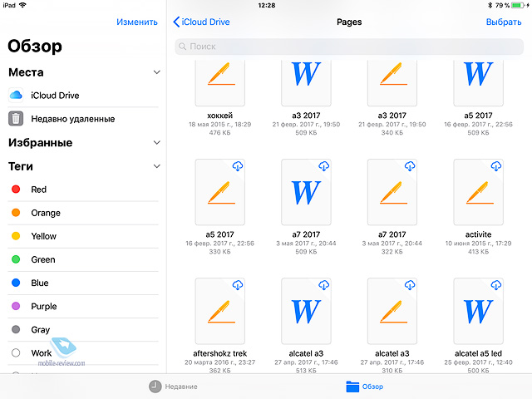Tap the Recents clock icon in tab bar

pos(155,387)
